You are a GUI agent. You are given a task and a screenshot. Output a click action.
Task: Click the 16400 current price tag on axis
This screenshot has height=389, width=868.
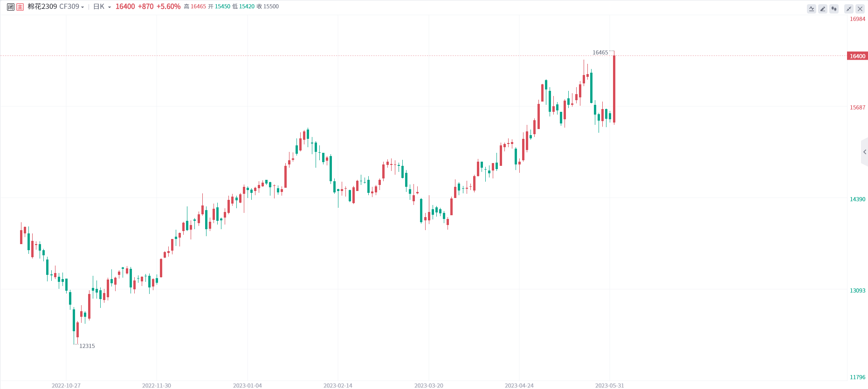tap(857, 56)
